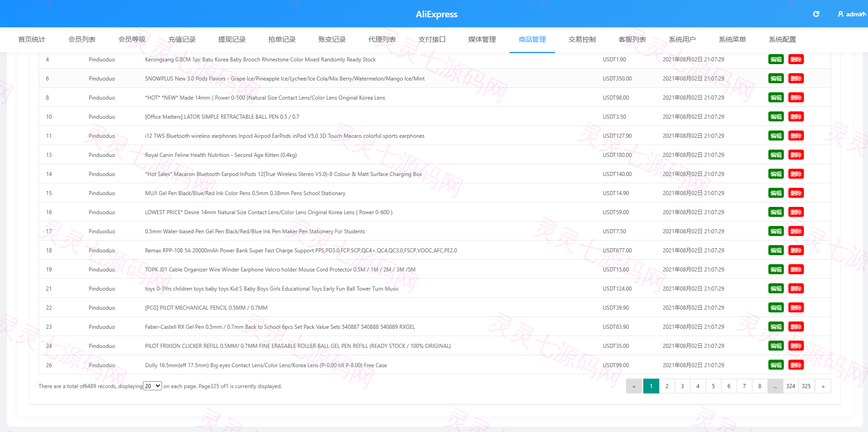Click the Royal Canin Feline Health Nutrition title
The image size is (868, 432).
(x=221, y=155)
